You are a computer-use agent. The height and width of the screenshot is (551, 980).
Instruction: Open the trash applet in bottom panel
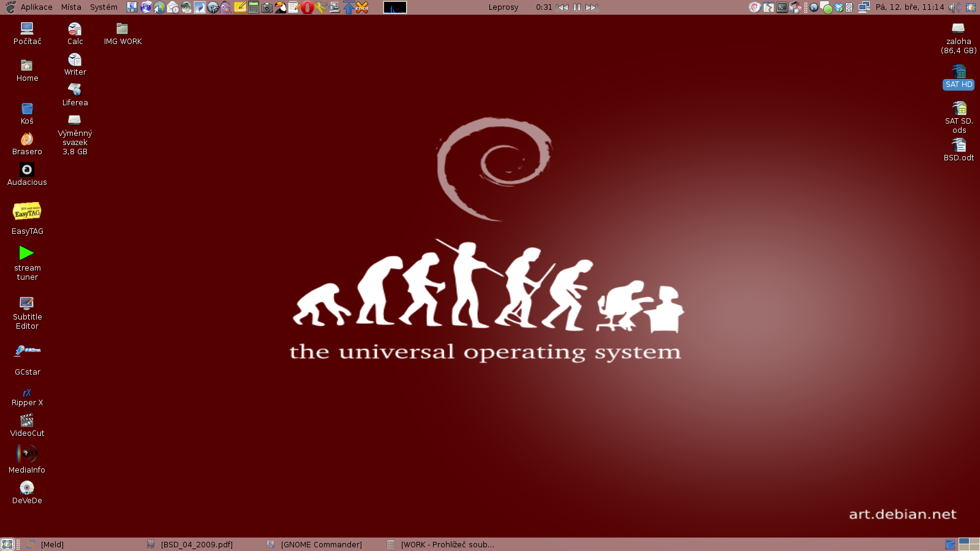pos(950,544)
